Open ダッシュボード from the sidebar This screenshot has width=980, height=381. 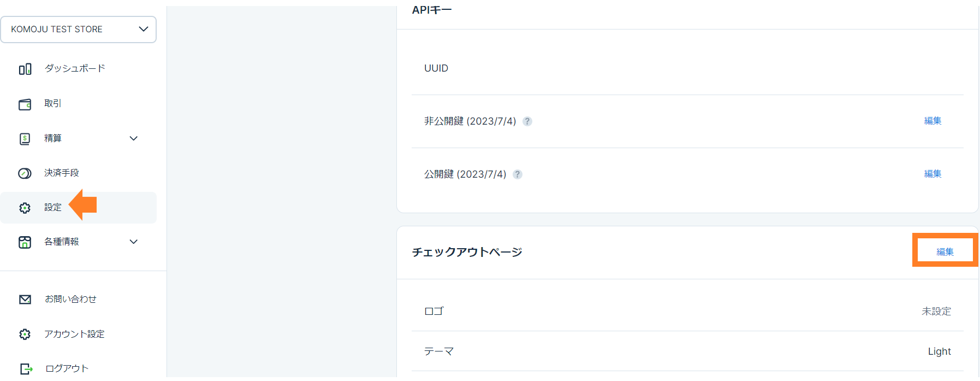pyautogui.click(x=75, y=68)
